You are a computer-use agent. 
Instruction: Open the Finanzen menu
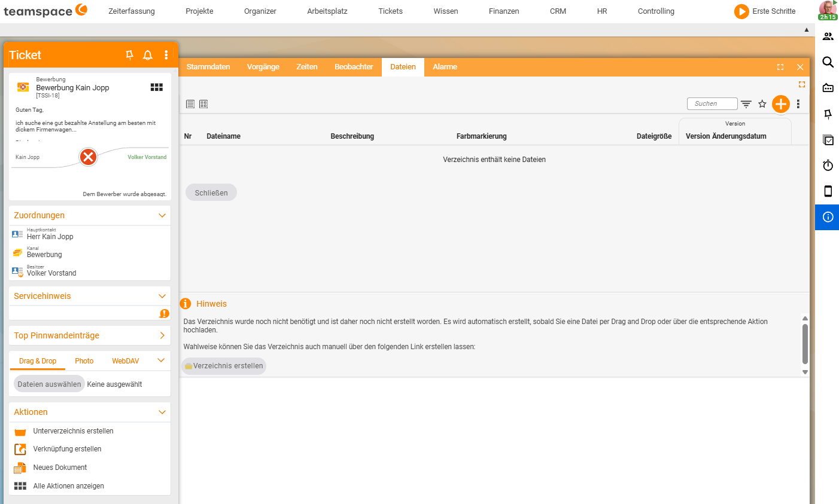(504, 11)
